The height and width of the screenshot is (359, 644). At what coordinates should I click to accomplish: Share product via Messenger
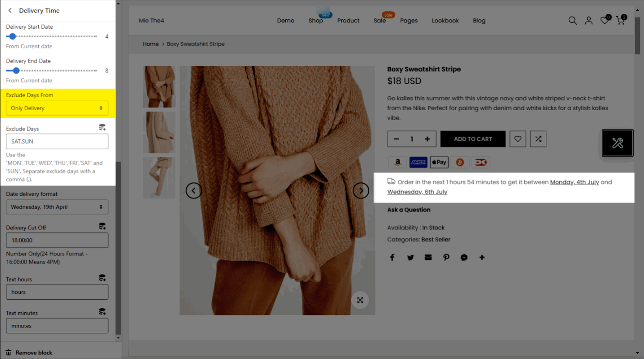click(x=464, y=257)
